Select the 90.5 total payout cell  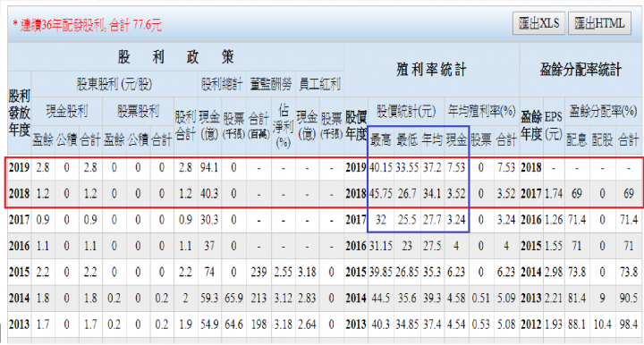pyautogui.click(x=629, y=299)
